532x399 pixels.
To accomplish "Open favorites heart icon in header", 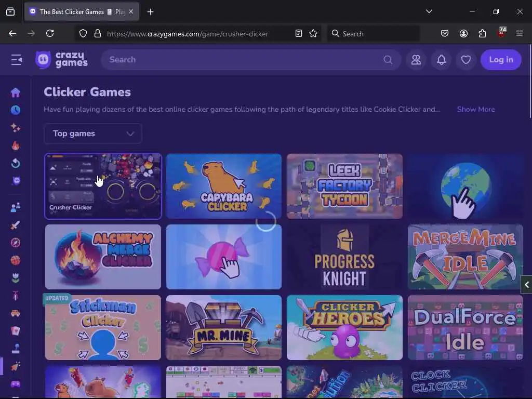I will 466,60.
